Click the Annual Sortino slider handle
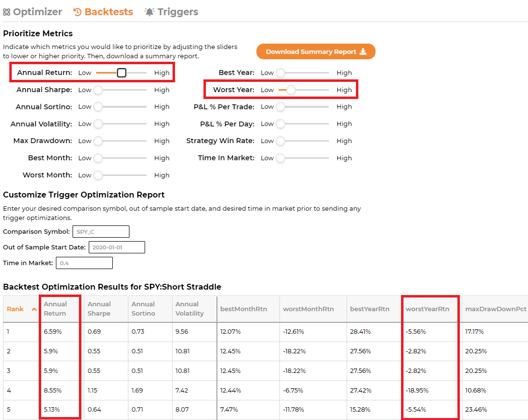The height and width of the screenshot is (420, 528). tap(98, 107)
